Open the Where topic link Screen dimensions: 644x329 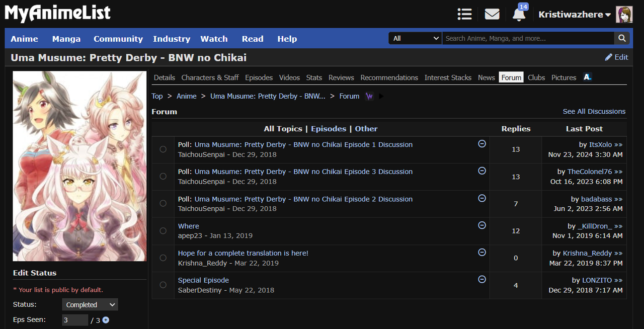click(x=189, y=226)
